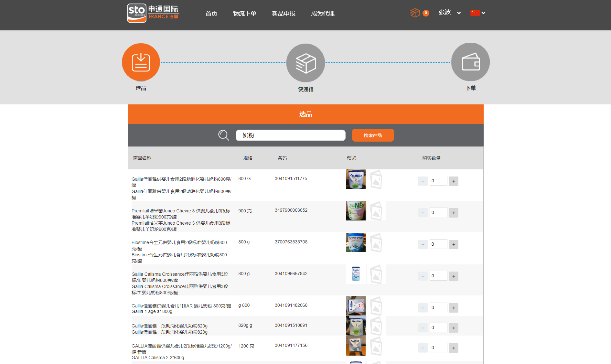
Task: Click the 搜索产品 button
Action: (x=373, y=135)
